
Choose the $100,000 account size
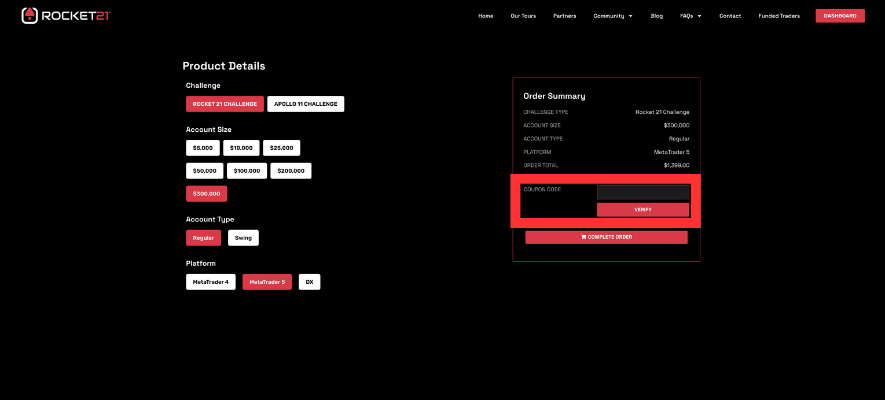tap(247, 171)
